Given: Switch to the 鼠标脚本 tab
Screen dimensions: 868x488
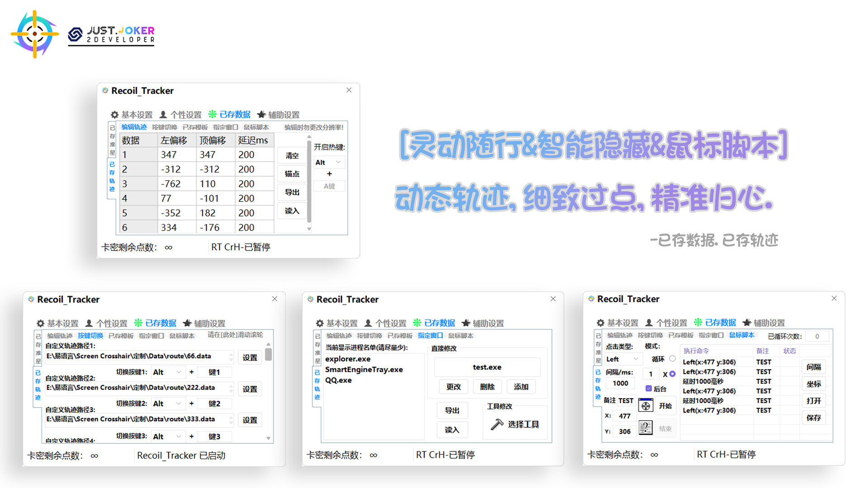Looking at the screenshot, I should pyautogui.click(x=742, y=335).
